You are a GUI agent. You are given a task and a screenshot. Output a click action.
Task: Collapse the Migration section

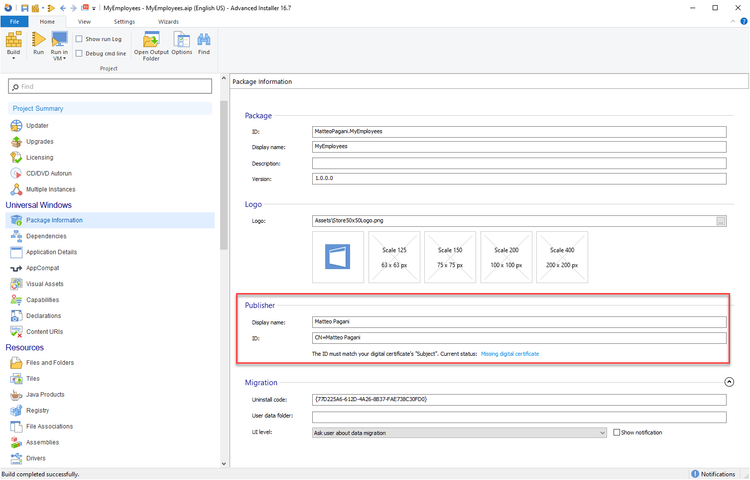728,382
